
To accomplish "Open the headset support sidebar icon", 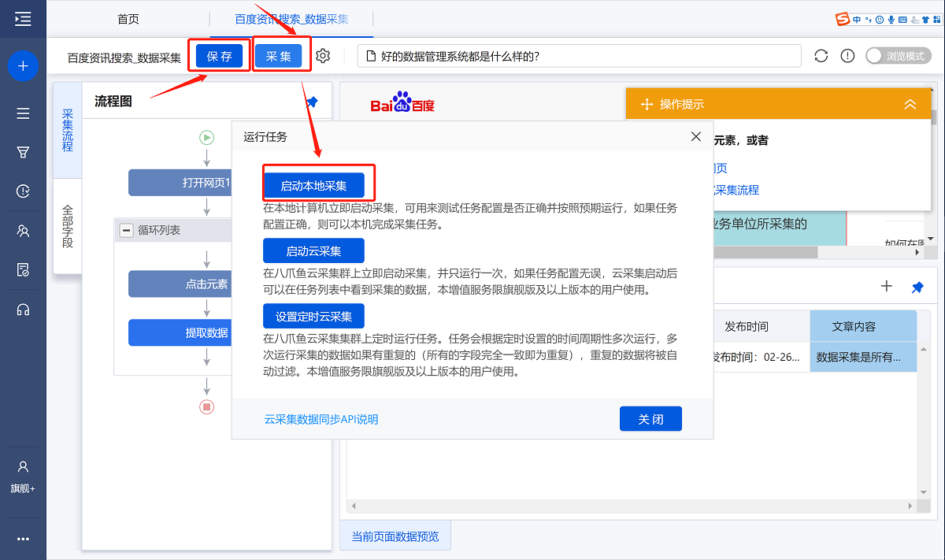I will [23, 310].
